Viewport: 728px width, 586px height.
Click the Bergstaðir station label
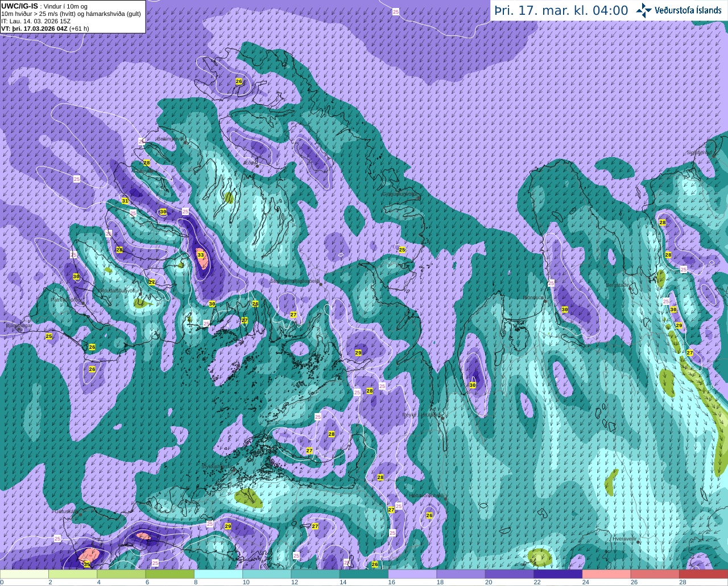(x=618, y=285)
